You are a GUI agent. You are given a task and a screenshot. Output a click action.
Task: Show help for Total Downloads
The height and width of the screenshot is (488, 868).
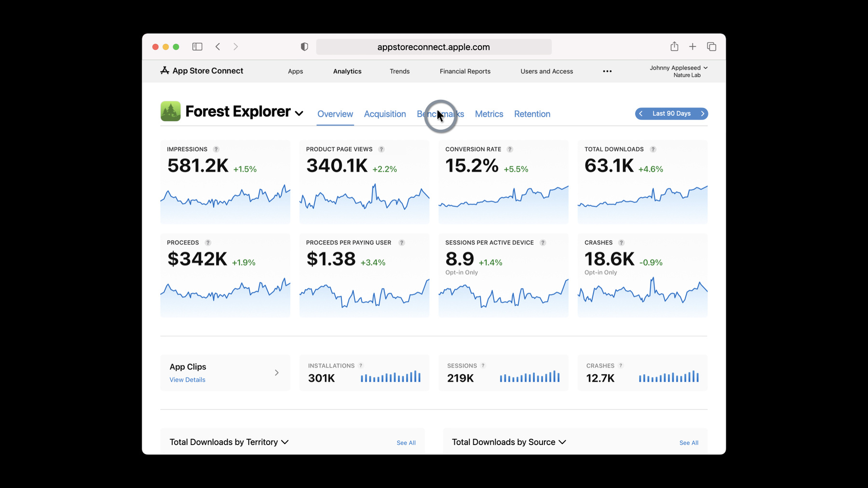tap(653, 149)
